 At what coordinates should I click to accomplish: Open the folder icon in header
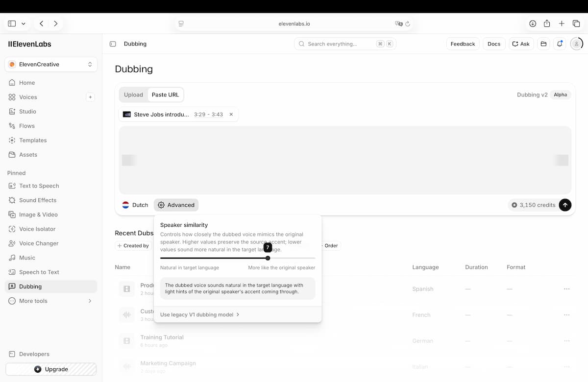tap(543, 44)
